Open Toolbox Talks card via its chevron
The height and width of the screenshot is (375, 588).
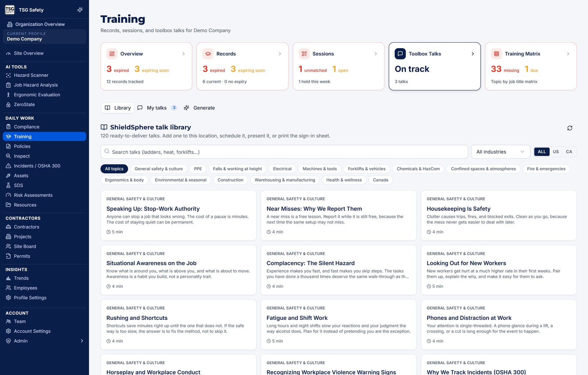pyautogui.click(x=473, y=54)
